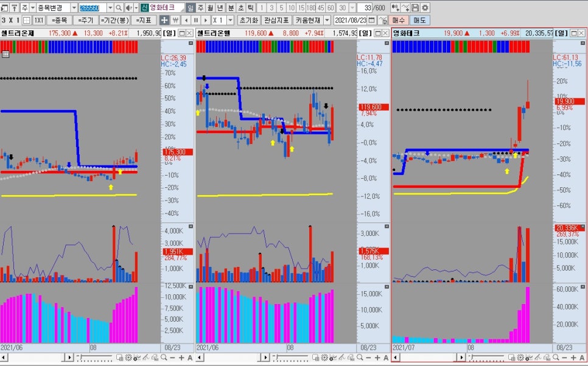Click the speaker sound icon
The image size is (588, 366).
pos(128,7)
